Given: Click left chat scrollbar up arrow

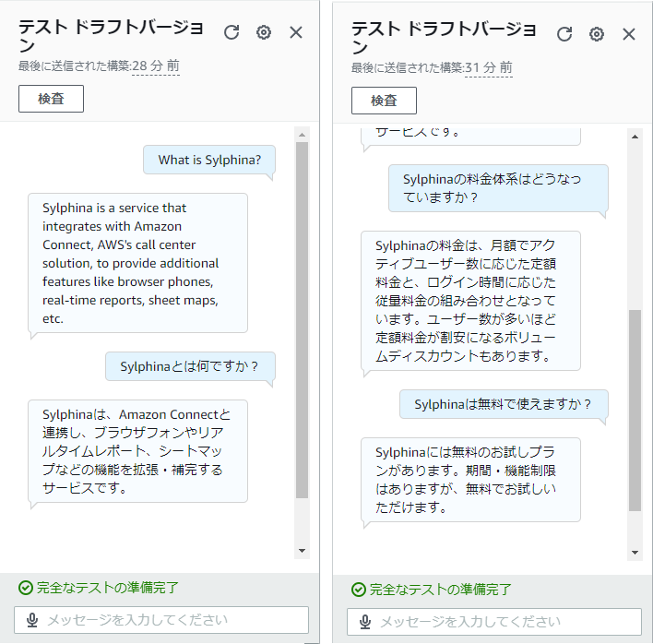Looking at the screenshot, I should [x=302, y=135].
